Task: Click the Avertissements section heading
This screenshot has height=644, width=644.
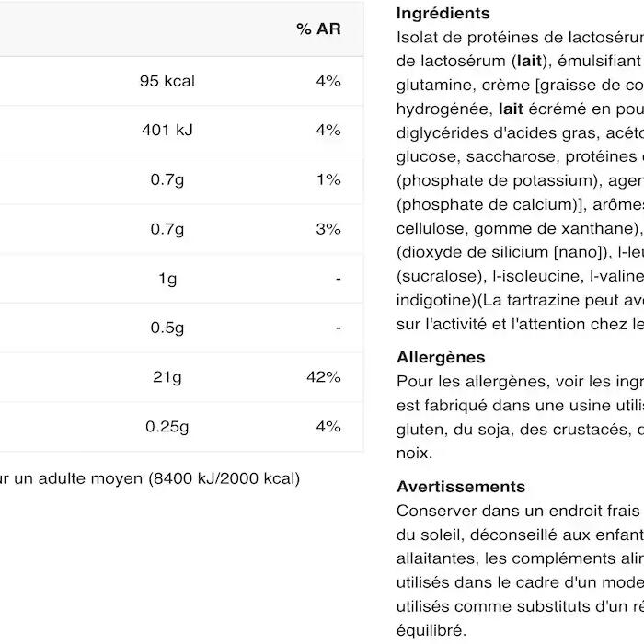Action: [460, 487]
